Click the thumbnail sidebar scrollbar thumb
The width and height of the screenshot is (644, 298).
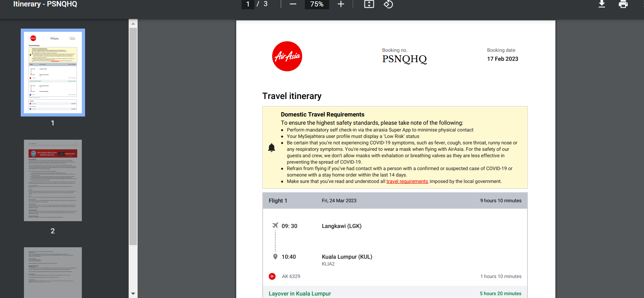coord(133,136)
